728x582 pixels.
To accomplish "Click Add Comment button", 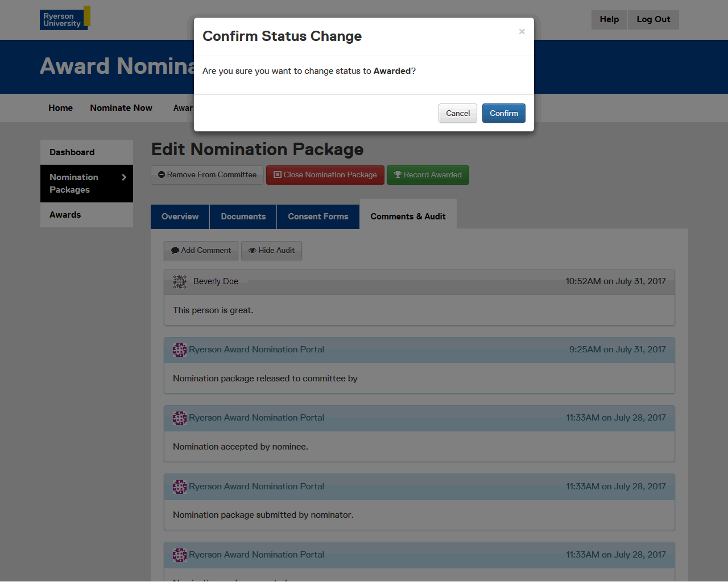I will pyautogui.click(x=201, y=251).
